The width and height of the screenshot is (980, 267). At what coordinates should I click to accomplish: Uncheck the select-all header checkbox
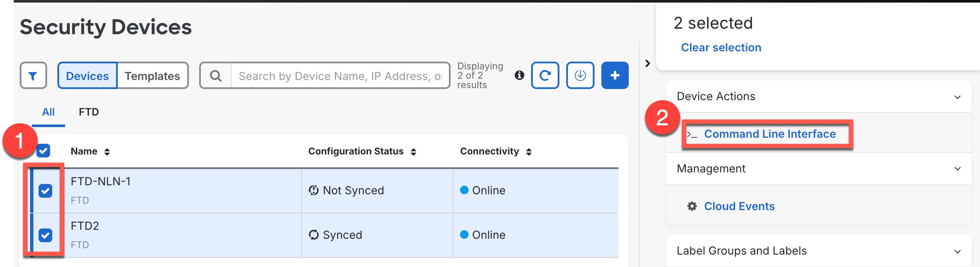[x=43, y=151]
